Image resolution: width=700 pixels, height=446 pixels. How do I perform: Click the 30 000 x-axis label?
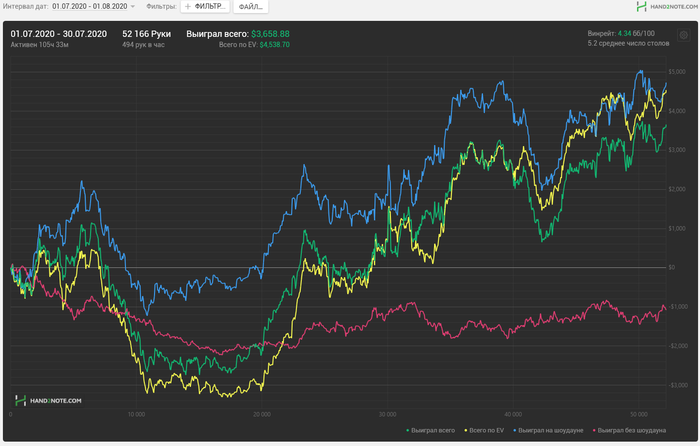tap(388, 415)
